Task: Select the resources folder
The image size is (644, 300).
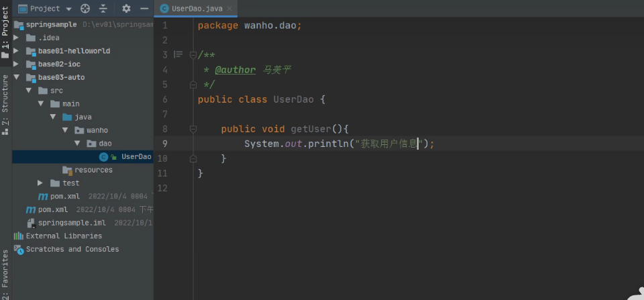Action: pyautogui.click(x=93, y=170)
